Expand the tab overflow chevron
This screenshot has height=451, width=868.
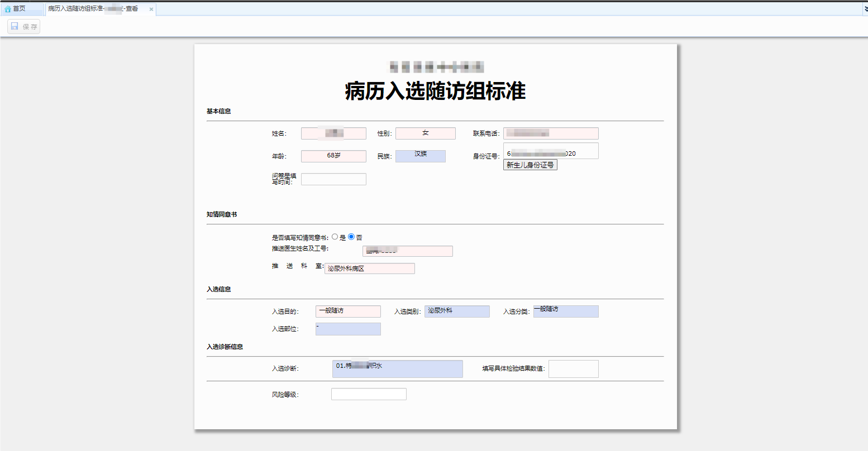pyautogui.click(x=865, y=9)
